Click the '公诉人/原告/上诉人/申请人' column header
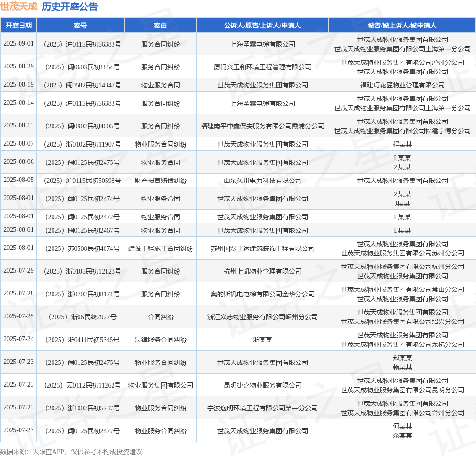This screenshot has height=456, width=476. 262,26
